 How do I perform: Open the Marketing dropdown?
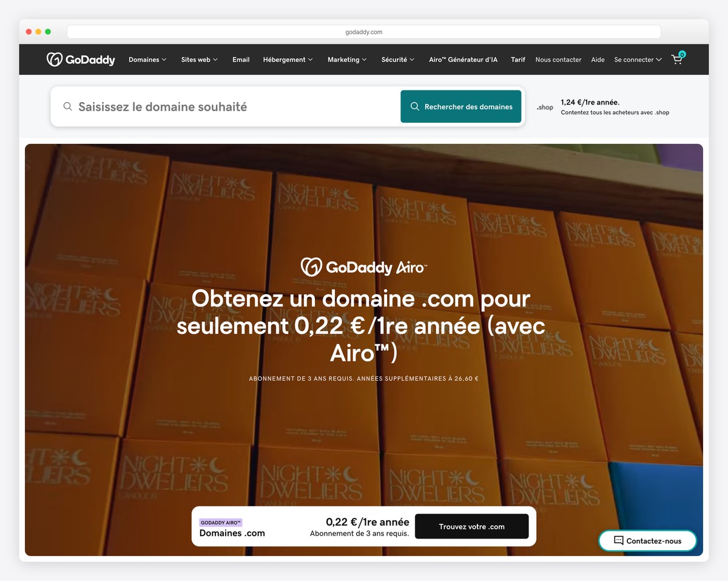pos(346,59)
